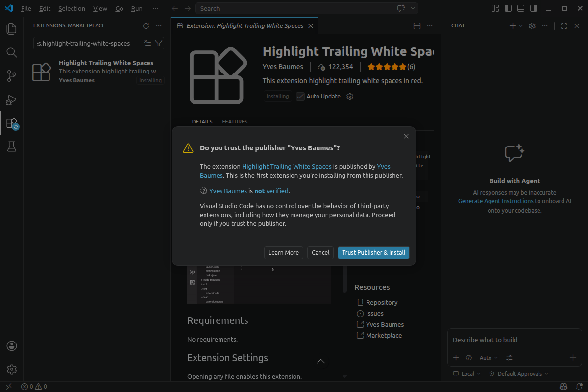Open the Testing flask icon
The height and width of the screenshot is (392, 588).
tap(11, 147)
